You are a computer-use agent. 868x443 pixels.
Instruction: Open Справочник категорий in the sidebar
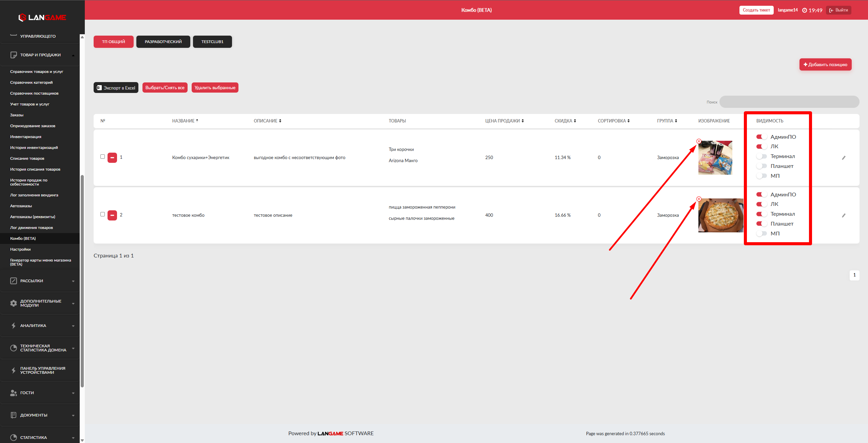32,82
